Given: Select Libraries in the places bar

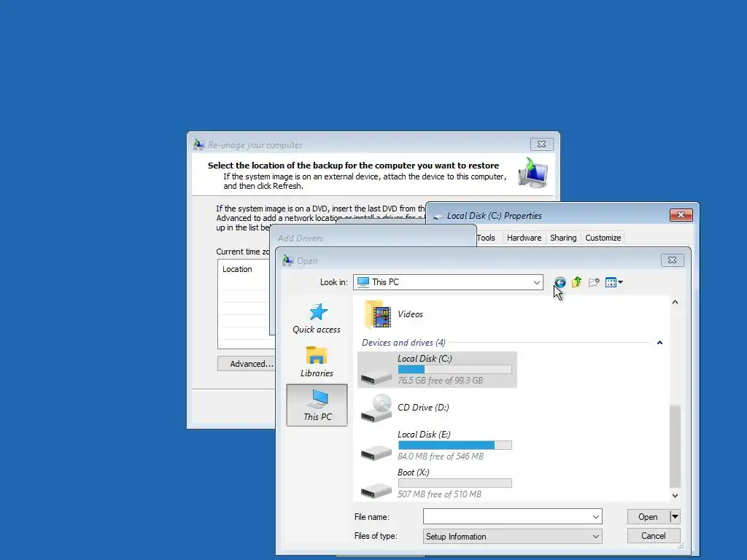Looking at the screenshot, I should pyautogui.click(x=317, y=362).
